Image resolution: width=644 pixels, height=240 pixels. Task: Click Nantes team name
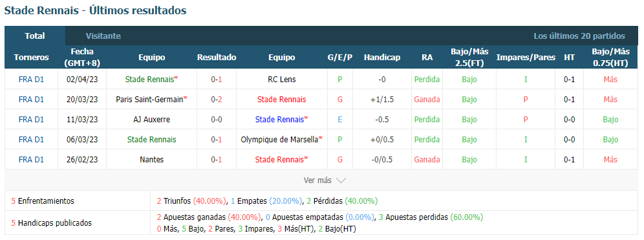point(151,159)
